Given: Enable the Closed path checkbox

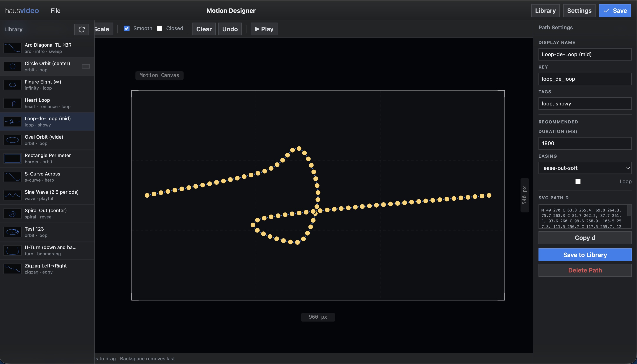Looking at the screenshot, I should (x=159, y=28).
